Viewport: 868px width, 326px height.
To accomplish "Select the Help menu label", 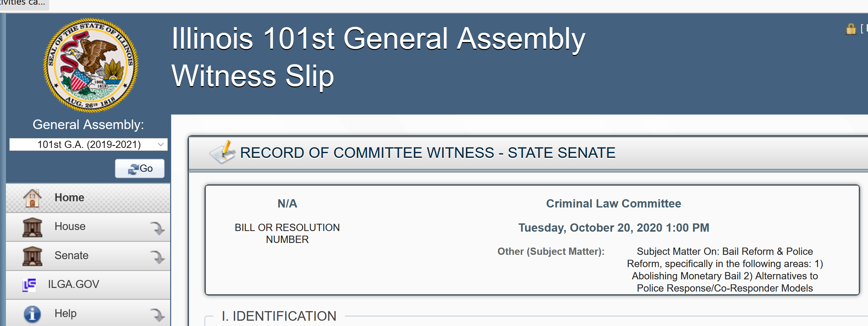I will pyautogui.click(x=65, y=313).
